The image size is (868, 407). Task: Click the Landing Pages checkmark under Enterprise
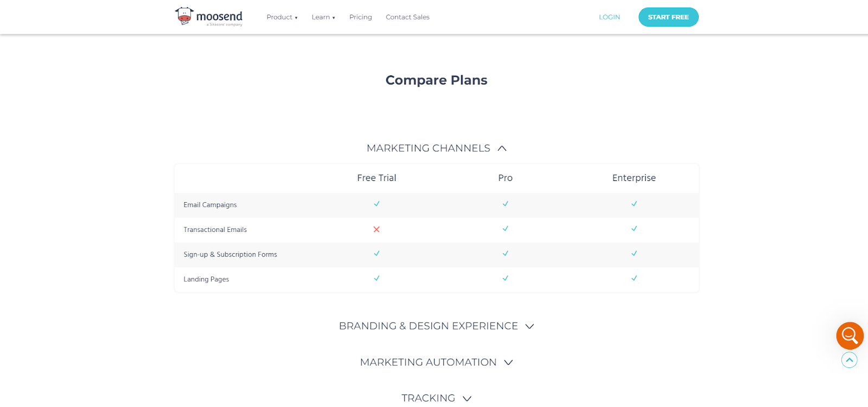pyautogui.click(x=634, y=279)
